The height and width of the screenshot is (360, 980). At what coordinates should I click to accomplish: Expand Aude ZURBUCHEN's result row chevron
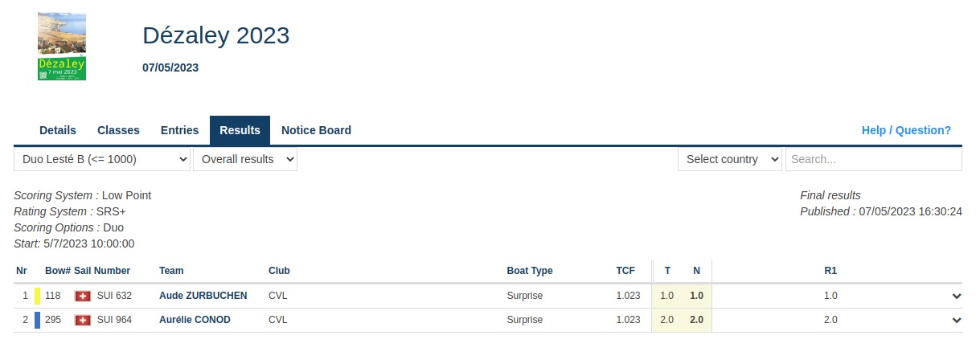click(957, 296)
